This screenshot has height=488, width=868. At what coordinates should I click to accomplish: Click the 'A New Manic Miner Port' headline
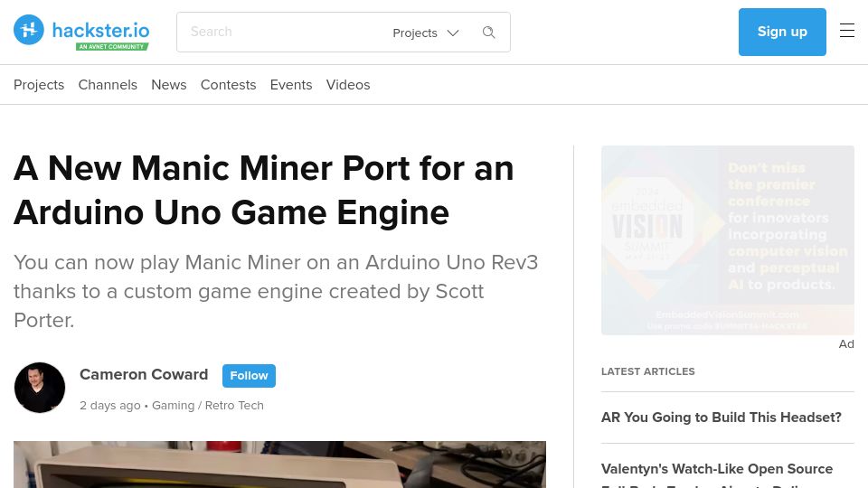click(263, 191)
